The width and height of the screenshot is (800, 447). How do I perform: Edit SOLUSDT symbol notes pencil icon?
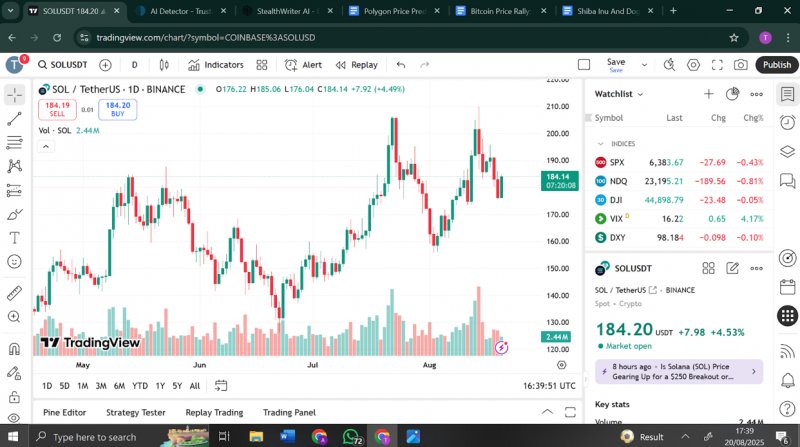732,268
